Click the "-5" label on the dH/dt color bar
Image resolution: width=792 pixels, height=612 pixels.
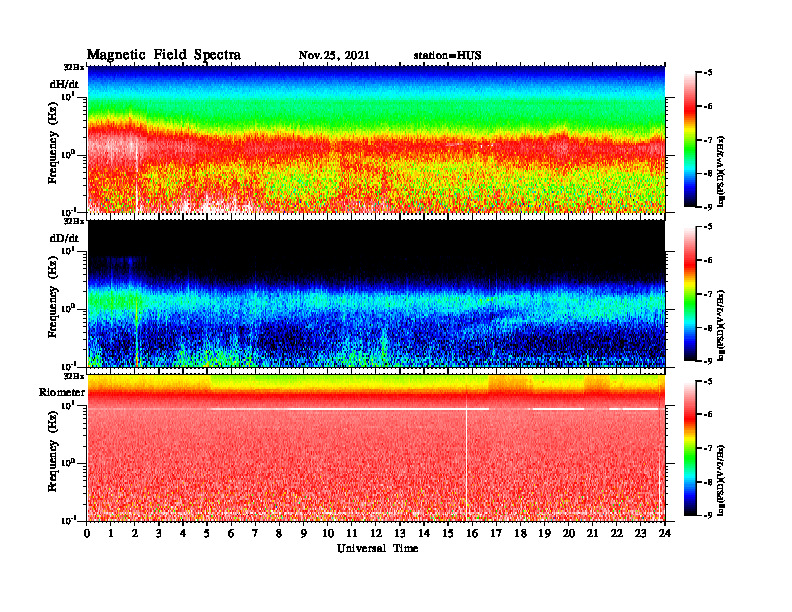point(707,73)
